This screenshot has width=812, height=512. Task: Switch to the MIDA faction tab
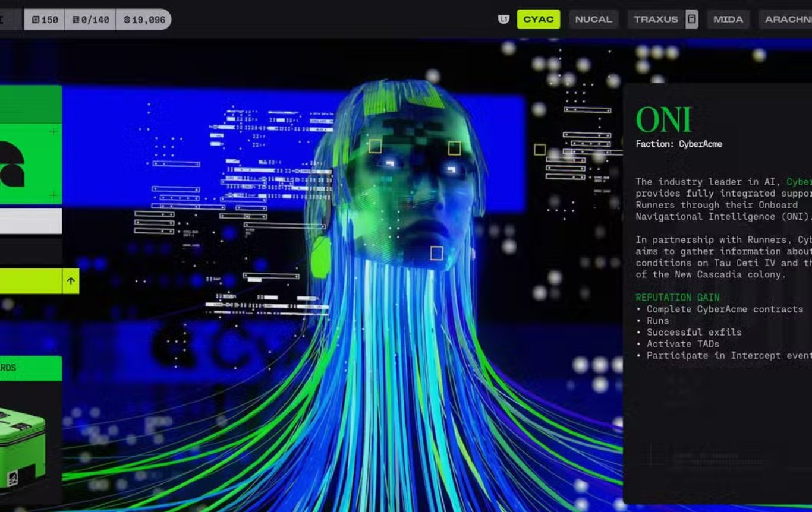(x=728, y=20)
